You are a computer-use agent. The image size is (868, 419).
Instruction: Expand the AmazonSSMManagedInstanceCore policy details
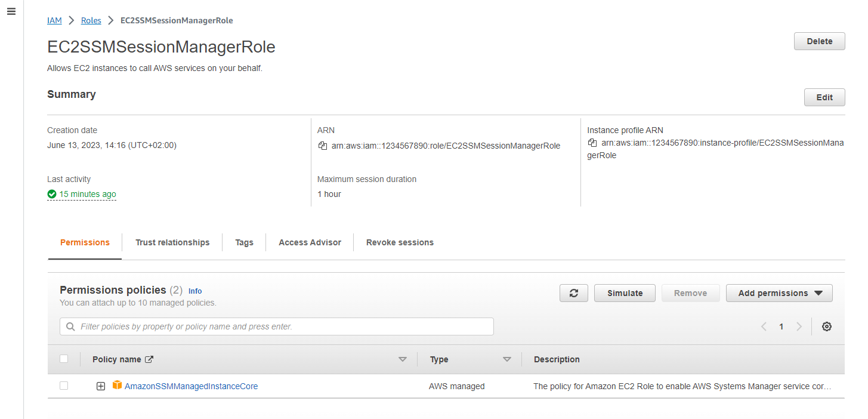point(100,386)
